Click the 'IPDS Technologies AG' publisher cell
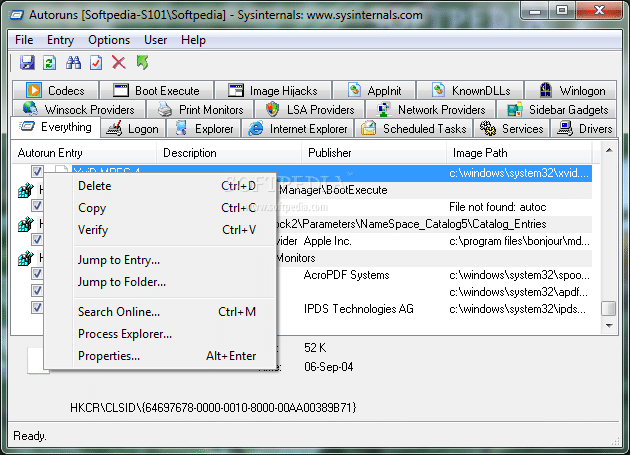This screenshot has height=455, width=630. pyautogui.click(x=358, y=309)
